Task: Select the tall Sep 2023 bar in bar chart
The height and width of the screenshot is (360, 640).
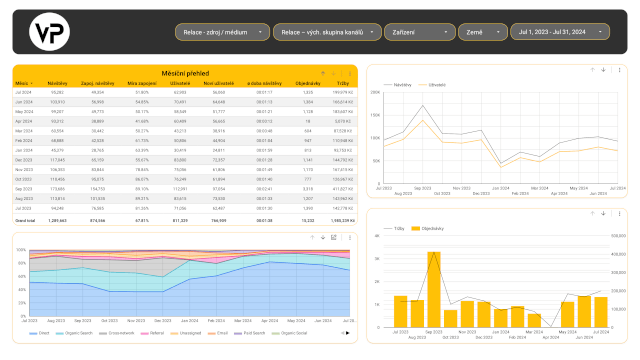Action: tap(434, 289)
